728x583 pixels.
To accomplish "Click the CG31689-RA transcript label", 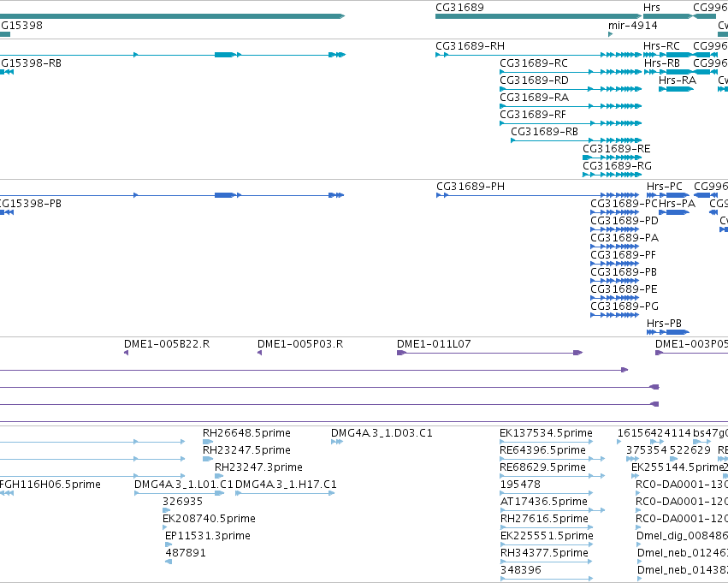I will [x=534, y=98].
